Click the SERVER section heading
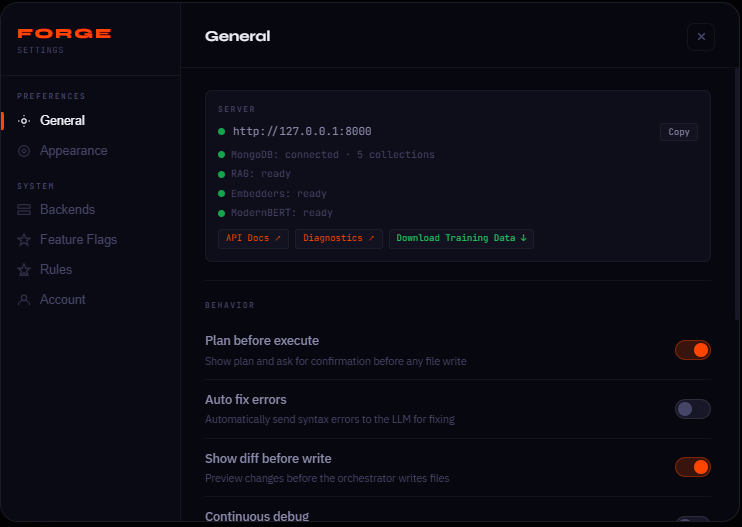Screen dimensions: 742x527 pos(237,109)
